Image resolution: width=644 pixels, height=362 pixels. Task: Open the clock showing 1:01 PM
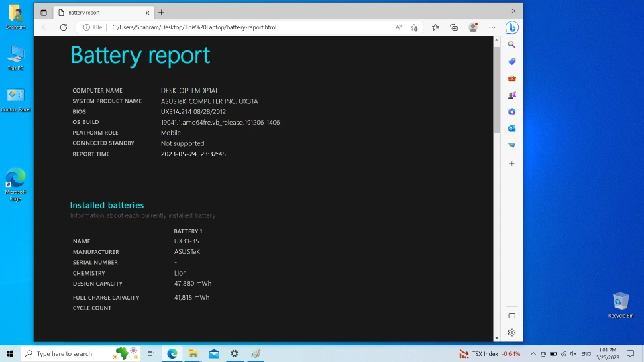pos(608,353)
